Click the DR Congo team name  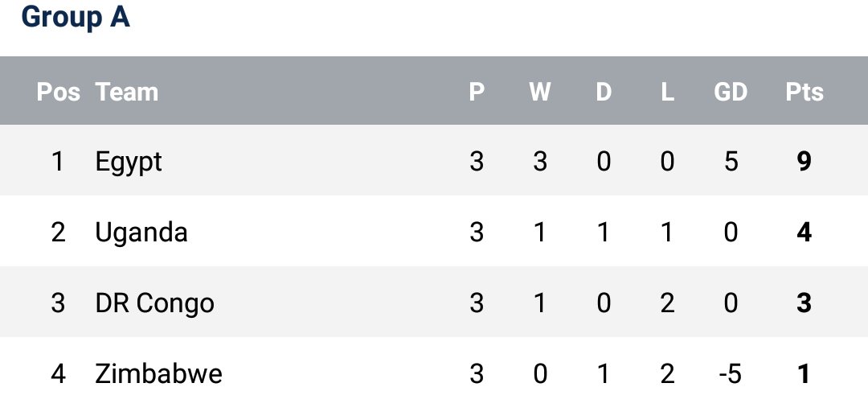coord(154,303)
